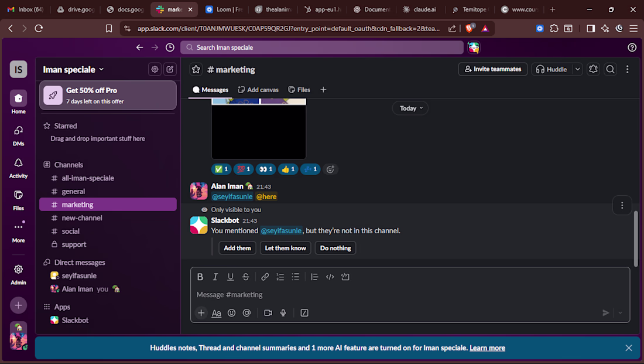Toggle the formatting toolbar with Aa icon
The width and height of the screenshot is (644, 364).
(x=217, y=313)
